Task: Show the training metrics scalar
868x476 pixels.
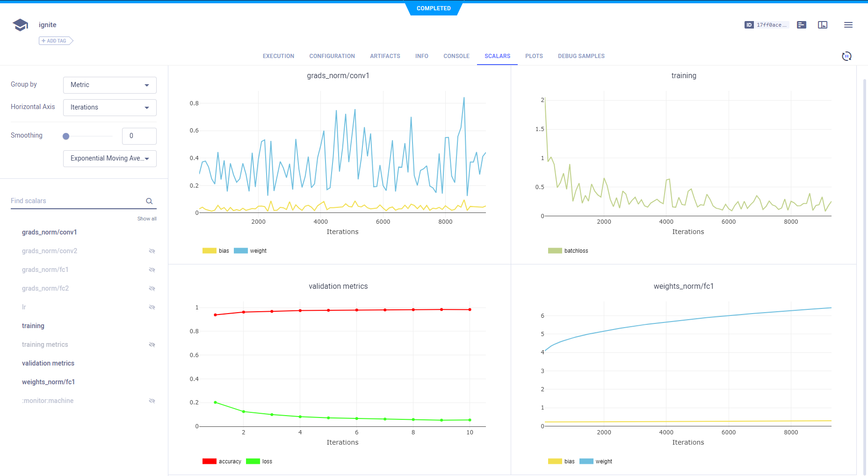Action: point(152,345)
